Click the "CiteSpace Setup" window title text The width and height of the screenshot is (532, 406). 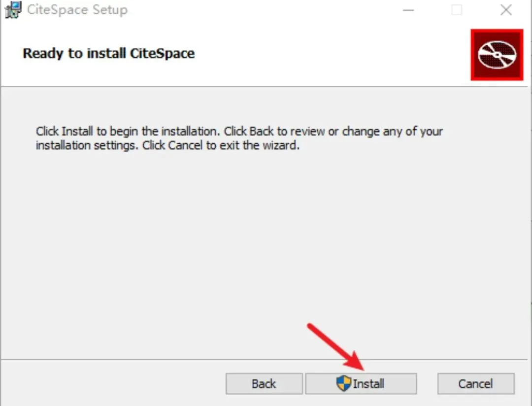[77, 10]
